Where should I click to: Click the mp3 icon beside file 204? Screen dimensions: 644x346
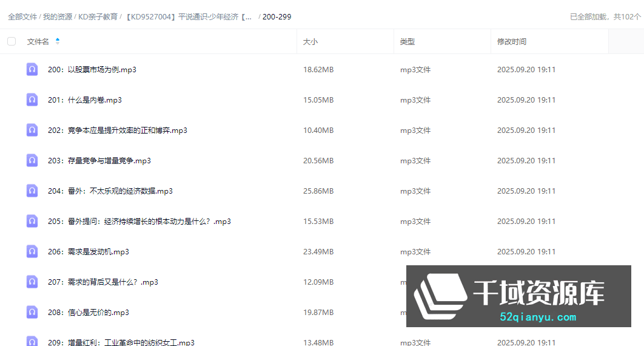click(32, 191)
